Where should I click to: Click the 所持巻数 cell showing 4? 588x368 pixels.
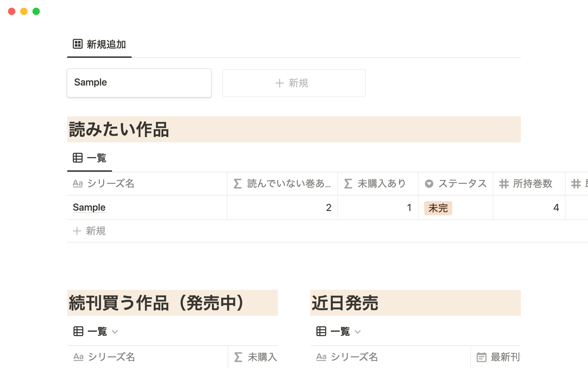pyautogui.click(x=529, y=208)
